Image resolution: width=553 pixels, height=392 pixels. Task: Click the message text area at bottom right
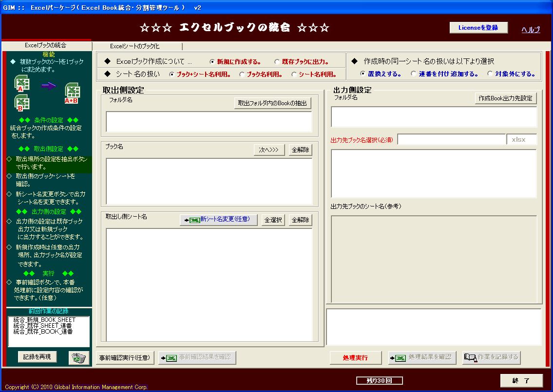click(434, 327)
